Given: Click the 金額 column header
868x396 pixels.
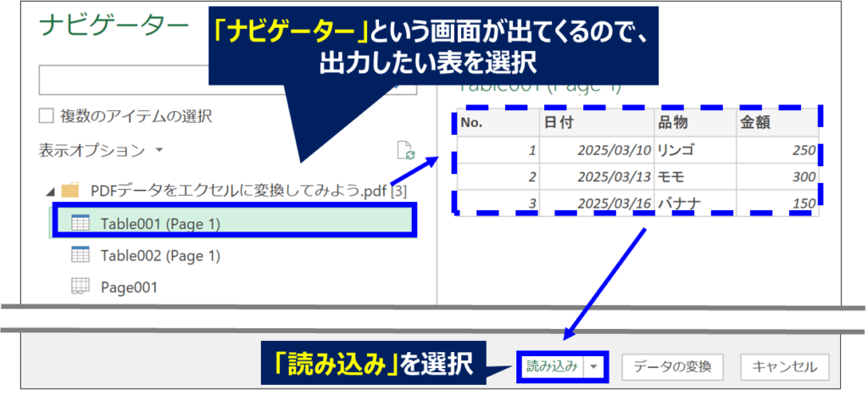Looking at the screenshot, I should (x=777, y=123).
